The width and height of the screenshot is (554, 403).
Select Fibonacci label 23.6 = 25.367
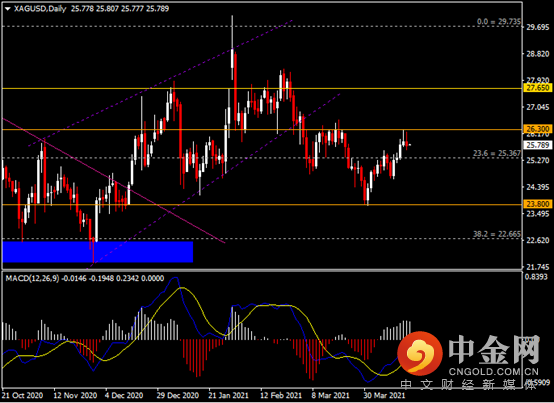(x=497, y=153)
